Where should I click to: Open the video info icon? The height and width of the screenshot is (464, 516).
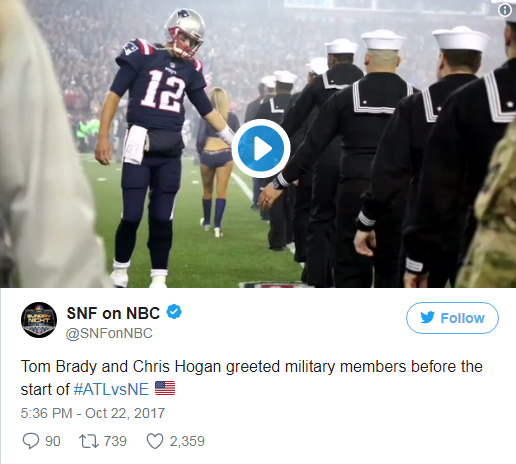(x=505, y=10)
